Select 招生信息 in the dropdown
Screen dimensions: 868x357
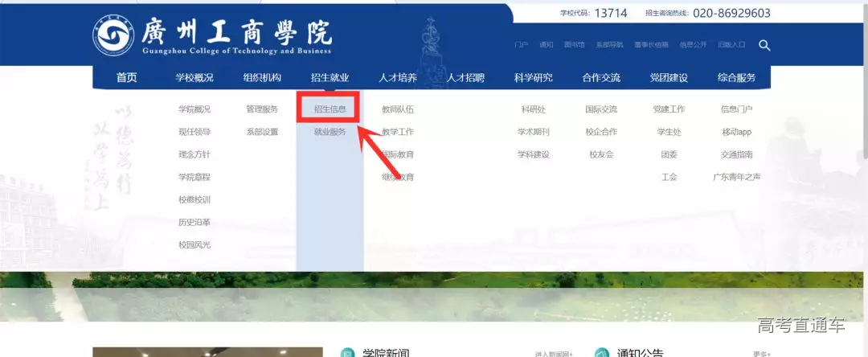(x=330, y=109)
